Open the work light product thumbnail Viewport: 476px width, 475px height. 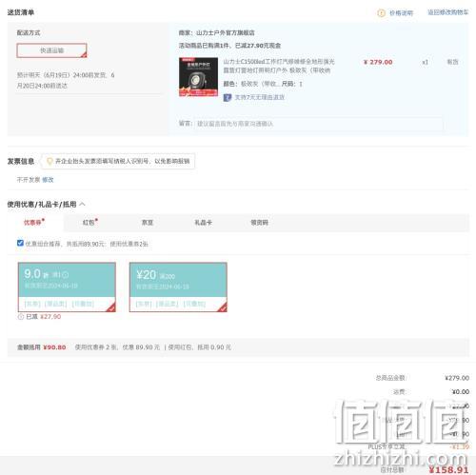198,77
